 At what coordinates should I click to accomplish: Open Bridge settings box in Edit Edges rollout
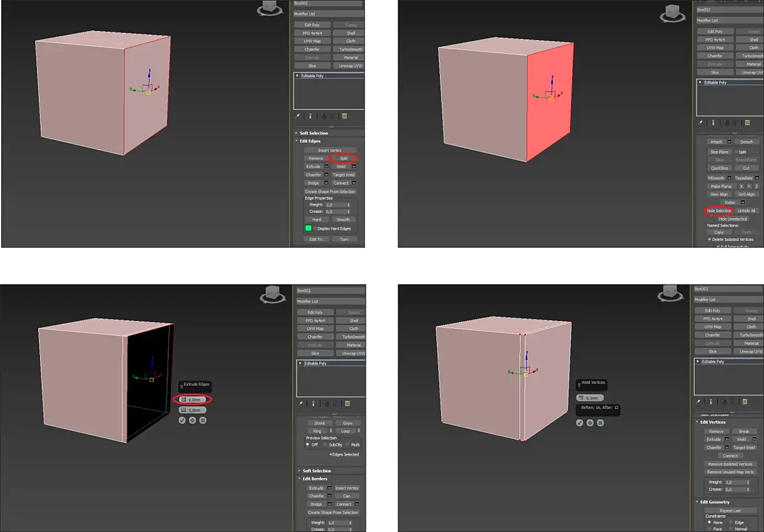326,183
